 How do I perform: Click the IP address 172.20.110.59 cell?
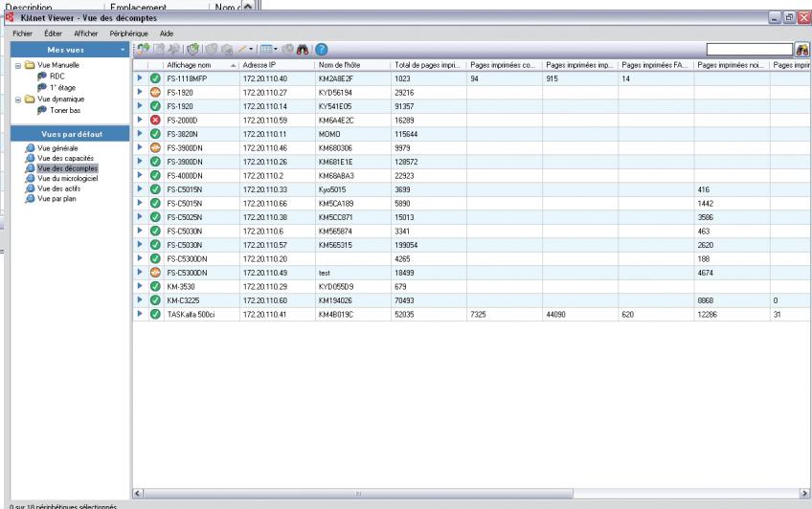(x=277, y=120)
